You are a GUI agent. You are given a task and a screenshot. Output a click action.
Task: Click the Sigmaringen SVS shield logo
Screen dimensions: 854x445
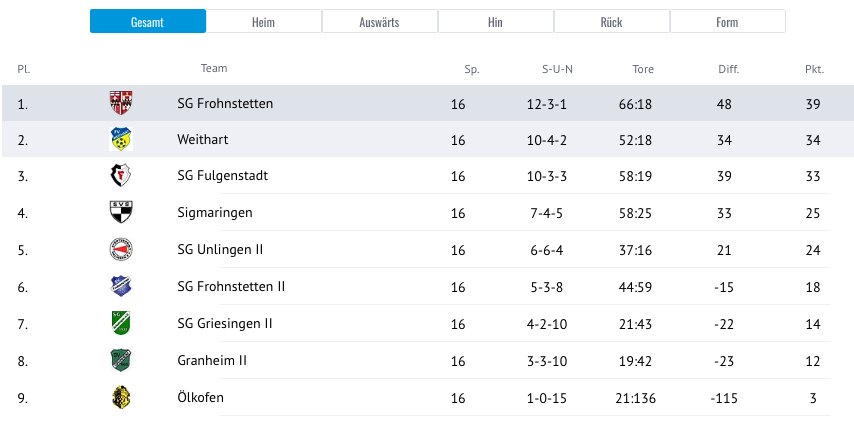tap(121, 212)
